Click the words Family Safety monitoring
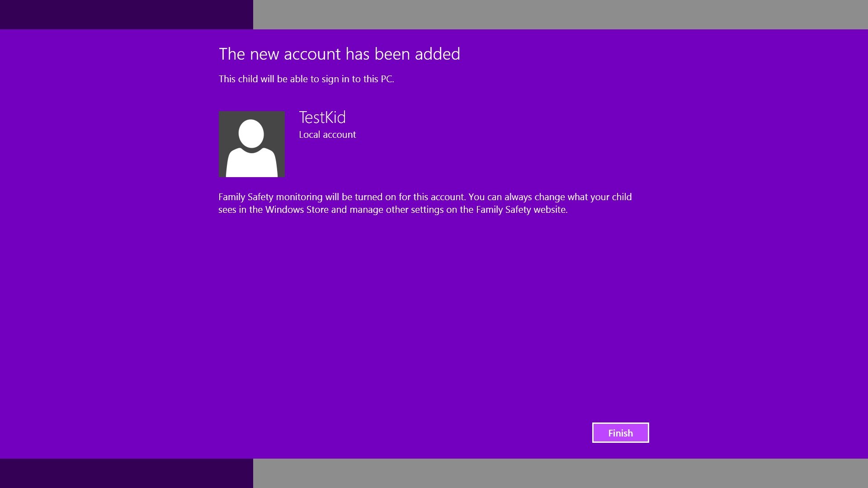The width and height of the screenshot is (868, 488). tap(270, 197)
